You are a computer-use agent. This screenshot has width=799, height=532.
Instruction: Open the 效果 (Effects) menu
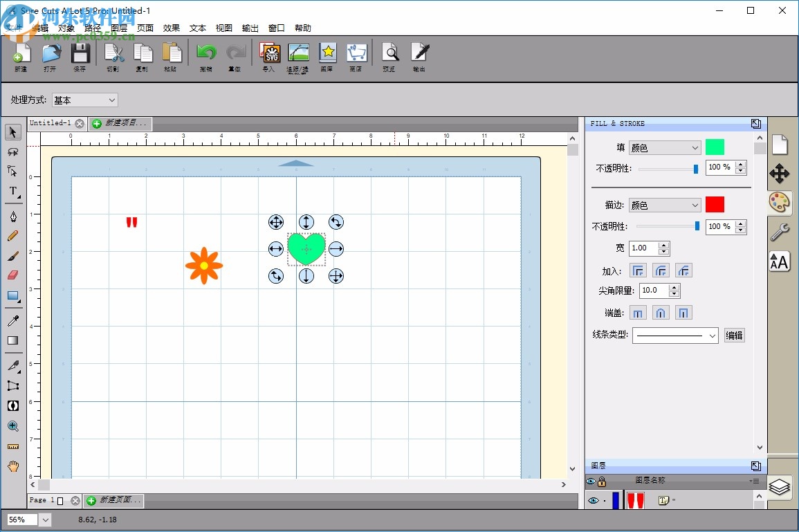coord(171,28)
